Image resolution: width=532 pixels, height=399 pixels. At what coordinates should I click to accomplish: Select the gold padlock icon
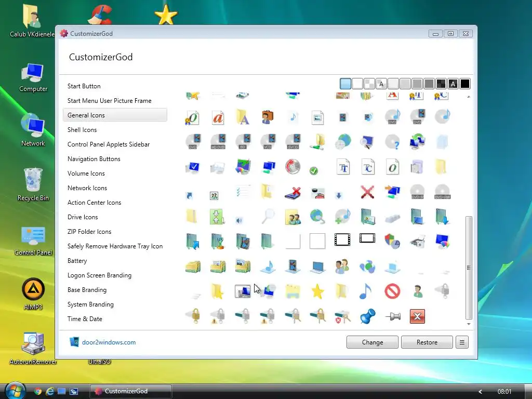pos(193,316)
